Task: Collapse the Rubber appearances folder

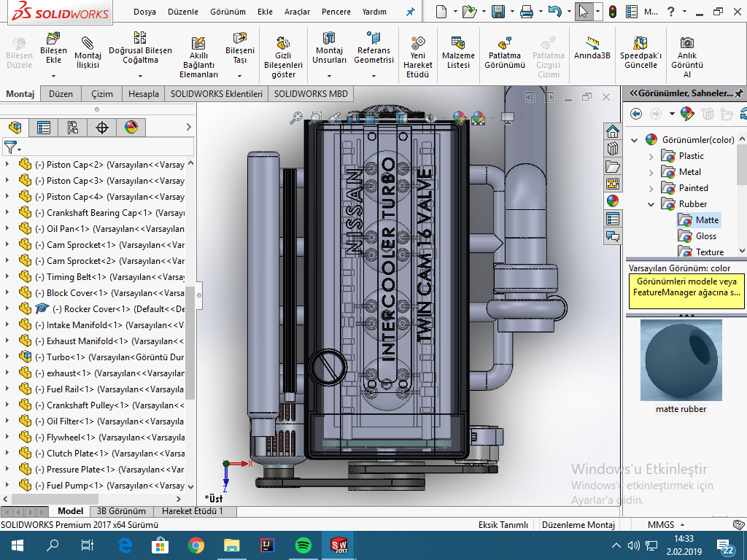Action: pos(651,204)
